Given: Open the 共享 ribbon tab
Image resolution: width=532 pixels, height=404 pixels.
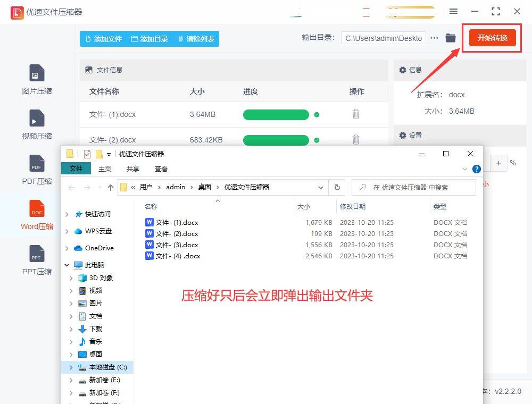Looking at the screenshot, I should [x=132, y=169].
